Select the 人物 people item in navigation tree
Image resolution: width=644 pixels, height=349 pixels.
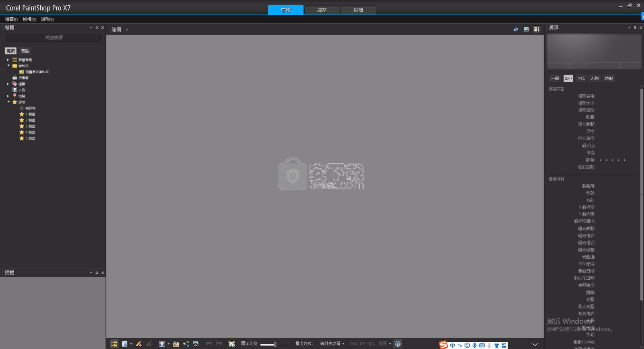[22, 90]
